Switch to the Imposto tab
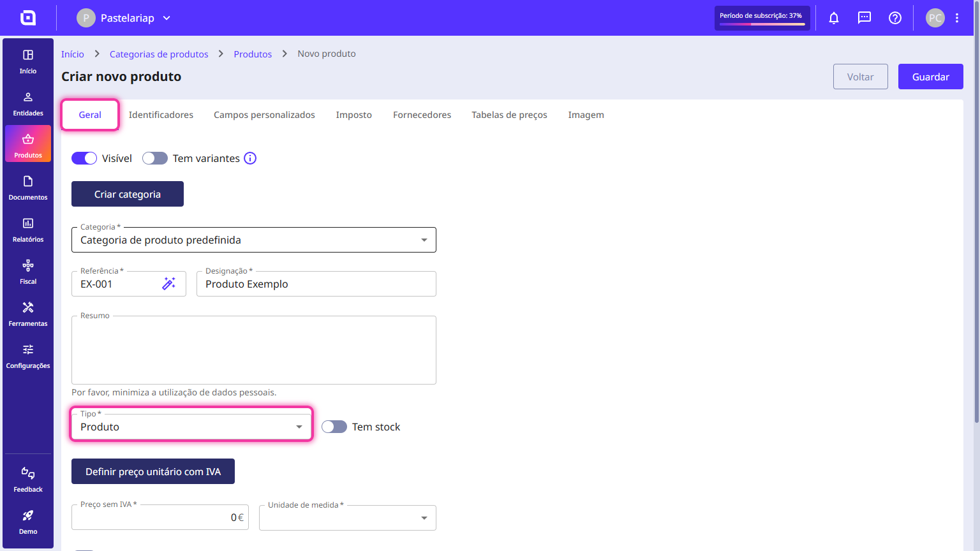This screenshot has height=551, width=980. pyautogui.click(x=354, y=115)
